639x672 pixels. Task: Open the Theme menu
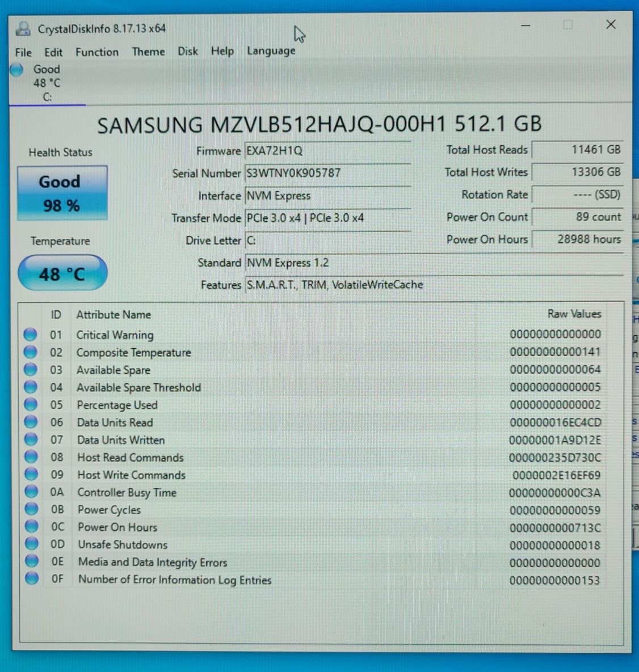[x=148, y=52]
